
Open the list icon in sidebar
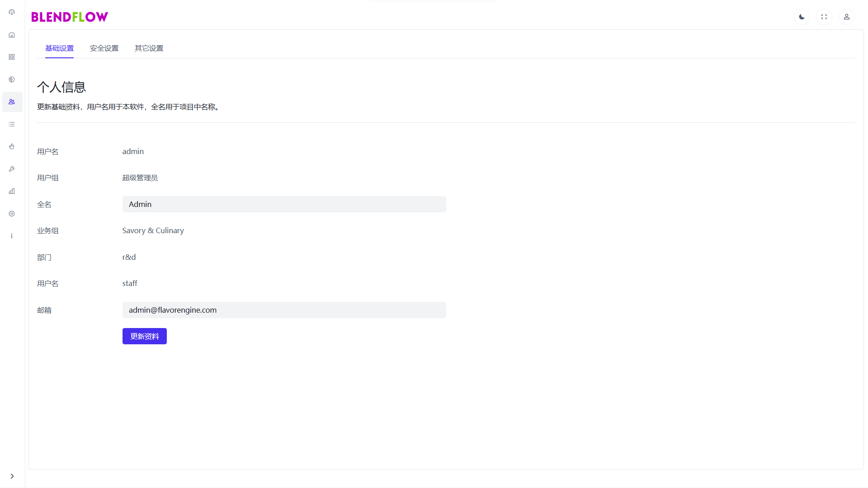(12, 124)
